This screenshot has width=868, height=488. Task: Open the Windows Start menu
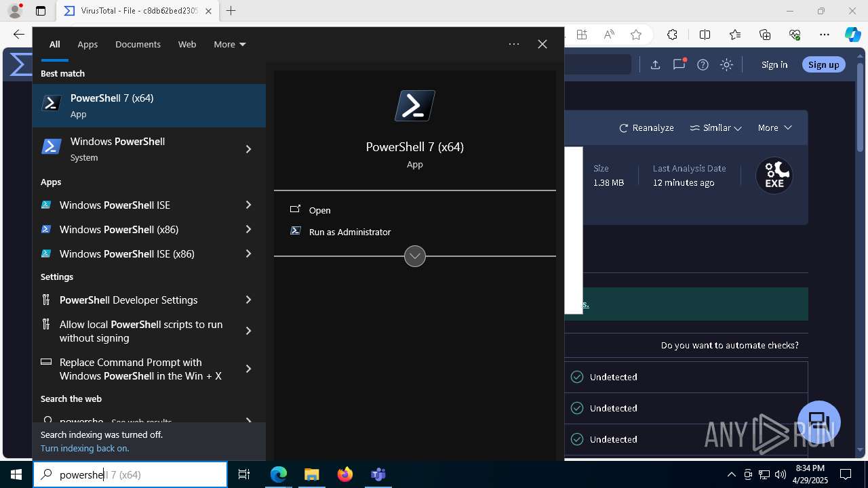click(16, 474)
